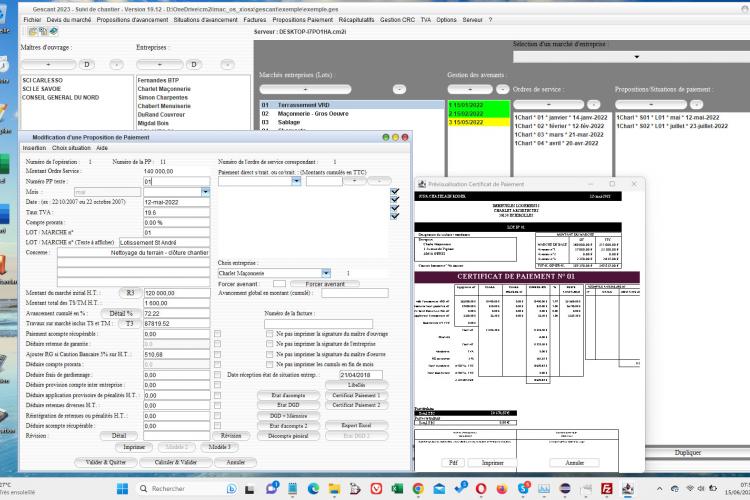Open the Gestion CRC menu

[x=397, y=20]
